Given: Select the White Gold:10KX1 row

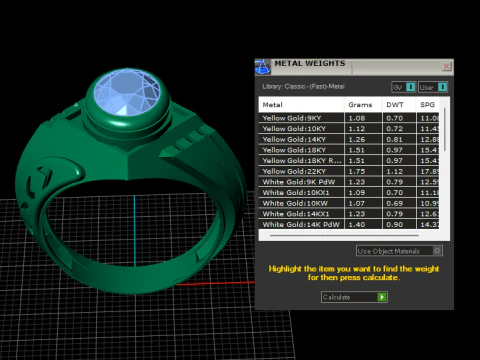Looking at the screenshot, I should (349, 193).
